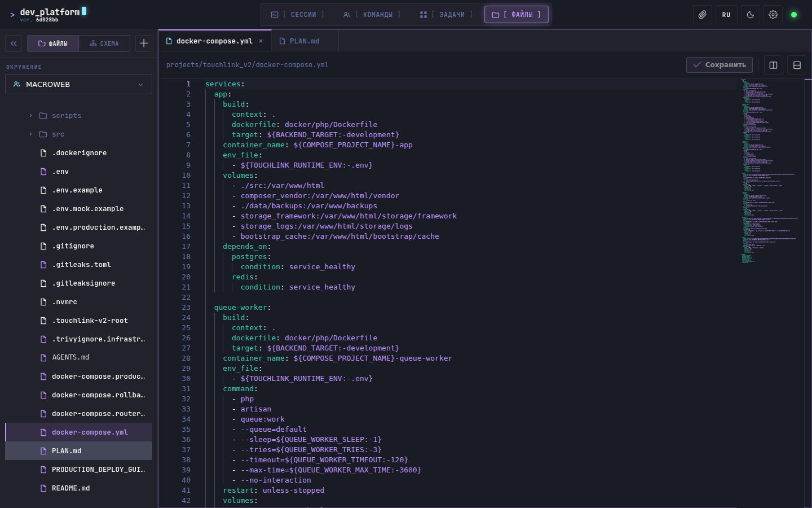Expand the src folder chevron
Viewport: 812px width, 508px height.
point(30,134)
